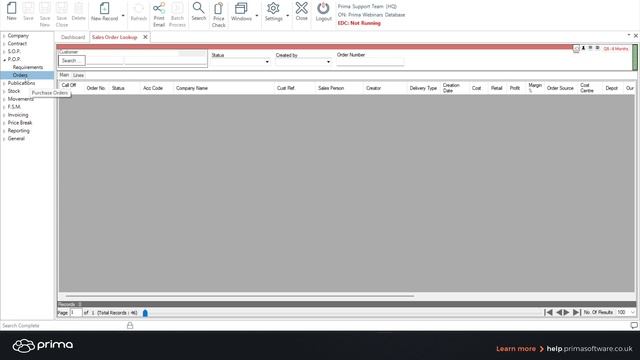Collapse the P.O.P. tree node
Image resolution: width=640 pixels, height=360 pixels.
[4, 60]
